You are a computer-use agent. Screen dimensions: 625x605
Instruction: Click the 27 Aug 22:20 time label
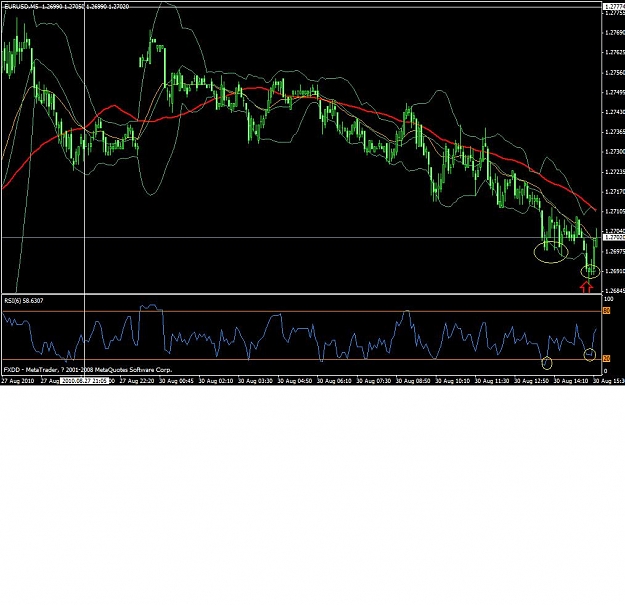137,381
